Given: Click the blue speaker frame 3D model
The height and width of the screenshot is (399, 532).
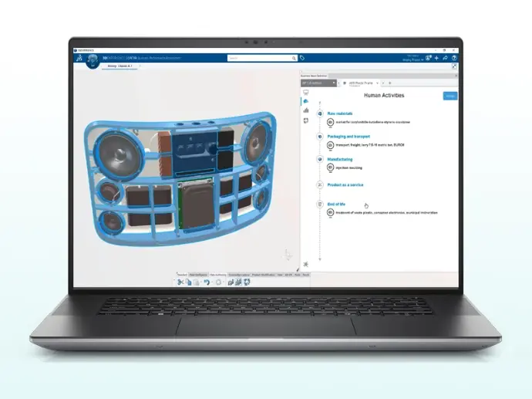Looking at the screenshot, I should [181, 178].
